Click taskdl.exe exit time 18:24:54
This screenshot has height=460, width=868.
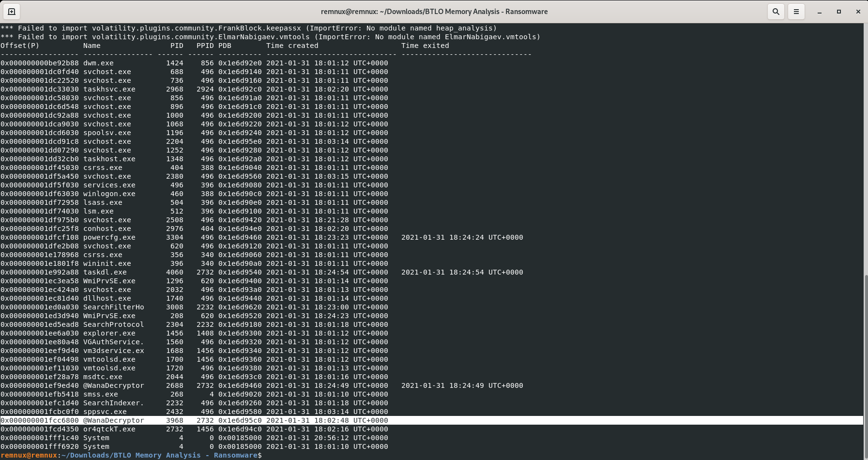[462, 272]
